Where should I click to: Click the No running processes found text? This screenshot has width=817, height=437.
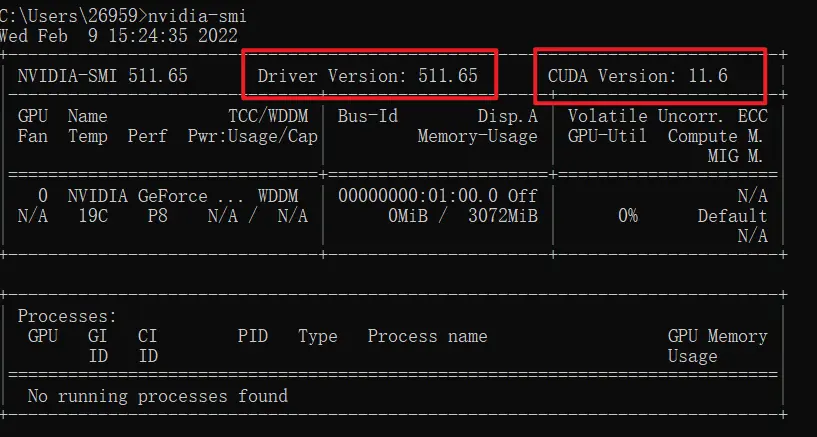point(157,396)
